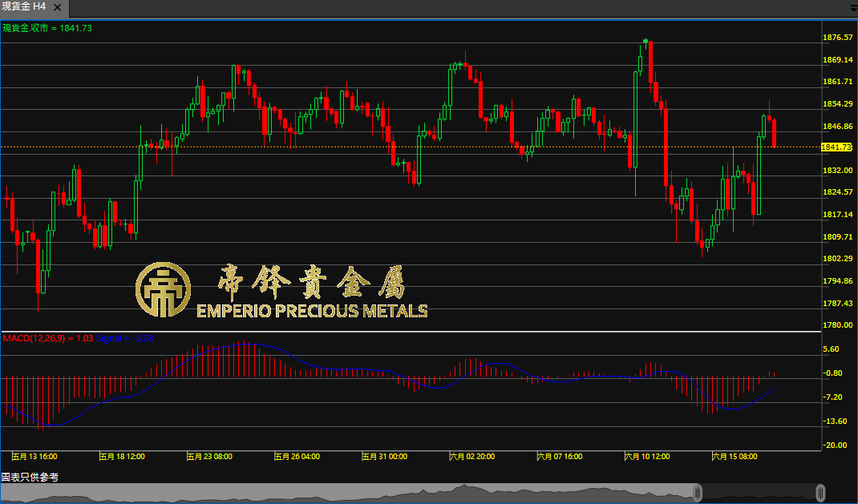
Task: Click the 1802.29 price axis label
Action: point(838,259)
